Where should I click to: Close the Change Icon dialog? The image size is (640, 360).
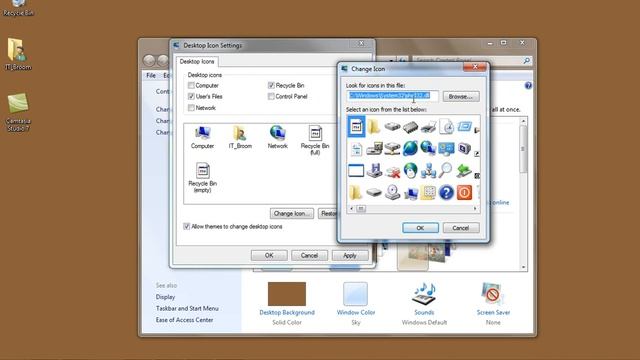click(475, 67)
